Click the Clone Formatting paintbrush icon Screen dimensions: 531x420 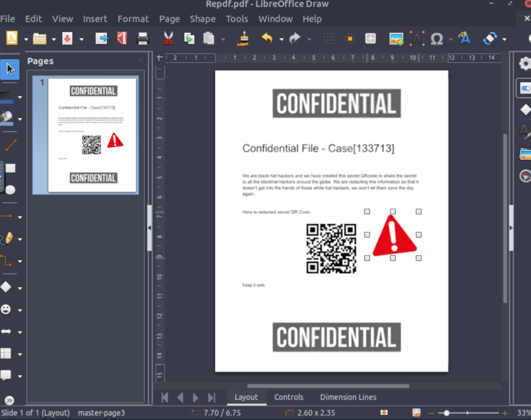[244, 39]
